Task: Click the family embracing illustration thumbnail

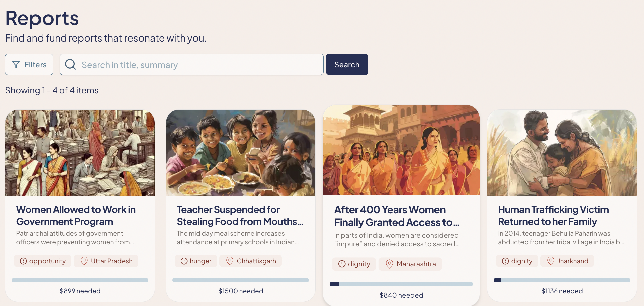Action: [x=562, y=153]
